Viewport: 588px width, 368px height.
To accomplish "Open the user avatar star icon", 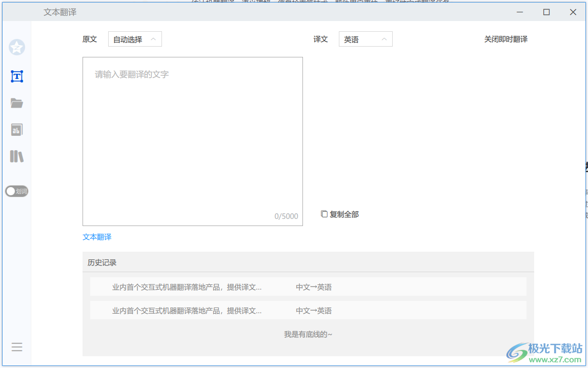I will [17, 47].
